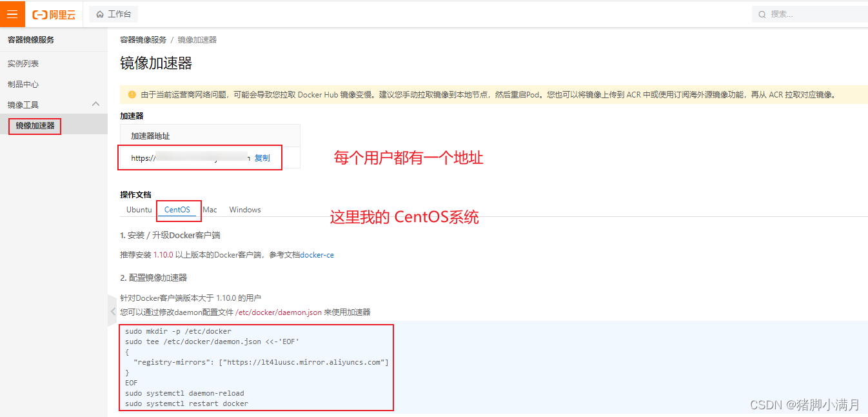
Task: Click the /etc/docker/daemon.json path text
Action: (x=279, y=312)
